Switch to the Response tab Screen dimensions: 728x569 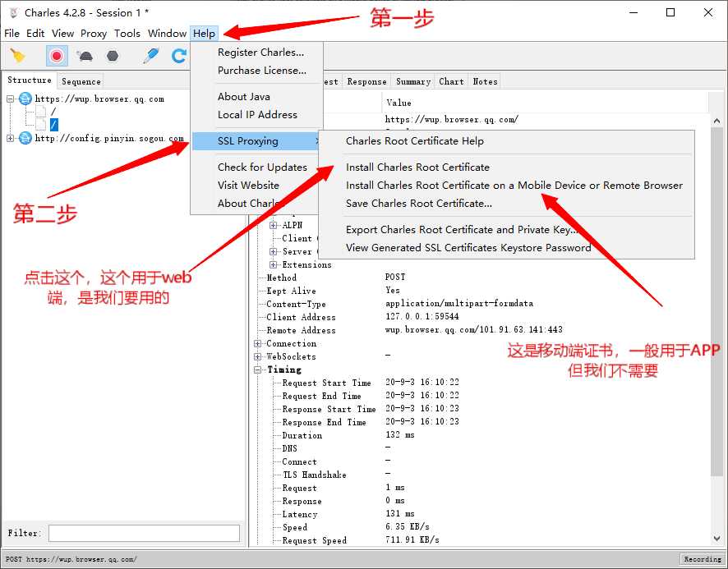(366, 81)
